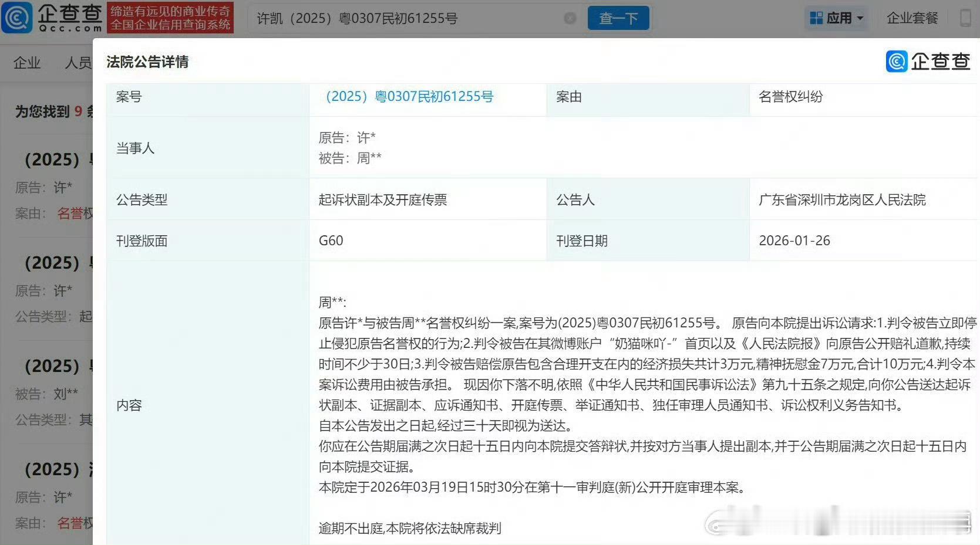The height and width of the screenshot is (545, 980).
Task: Click the 公告人 label cell
Action: click(648, 199)
